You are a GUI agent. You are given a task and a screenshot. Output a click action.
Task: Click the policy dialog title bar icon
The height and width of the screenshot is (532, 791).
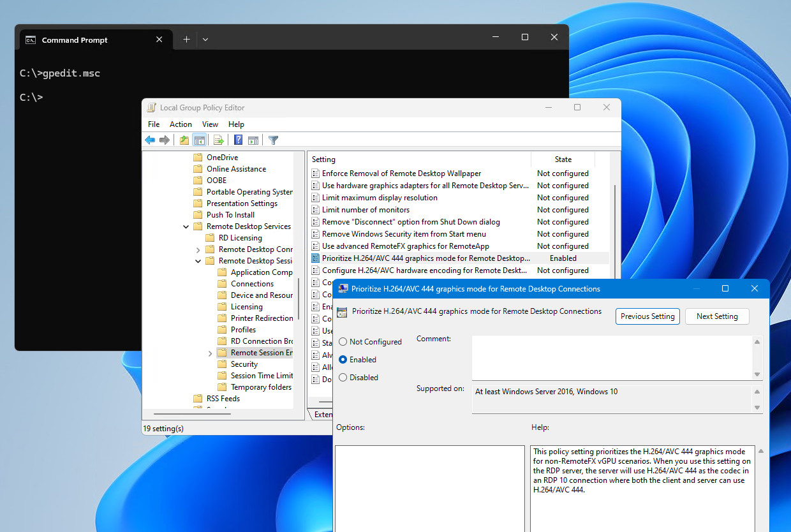pyautogui.click(x=343, y=289)
